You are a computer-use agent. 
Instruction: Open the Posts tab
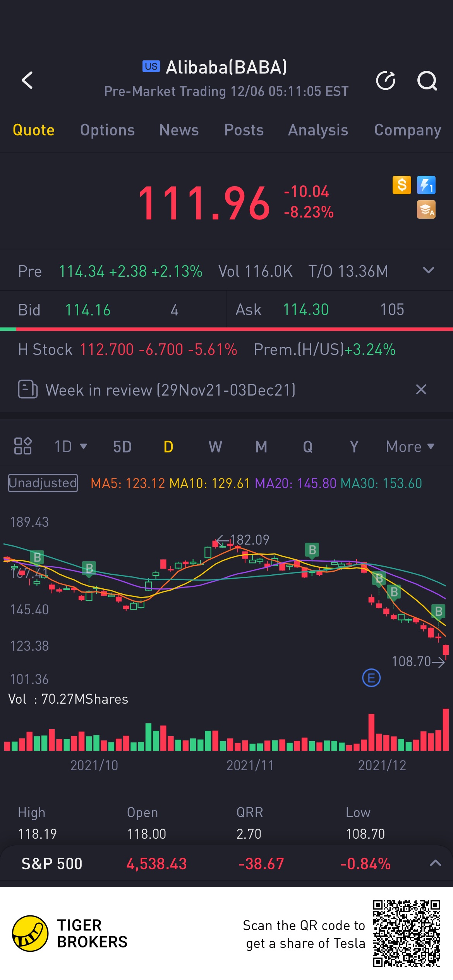[x=244, y=130]
